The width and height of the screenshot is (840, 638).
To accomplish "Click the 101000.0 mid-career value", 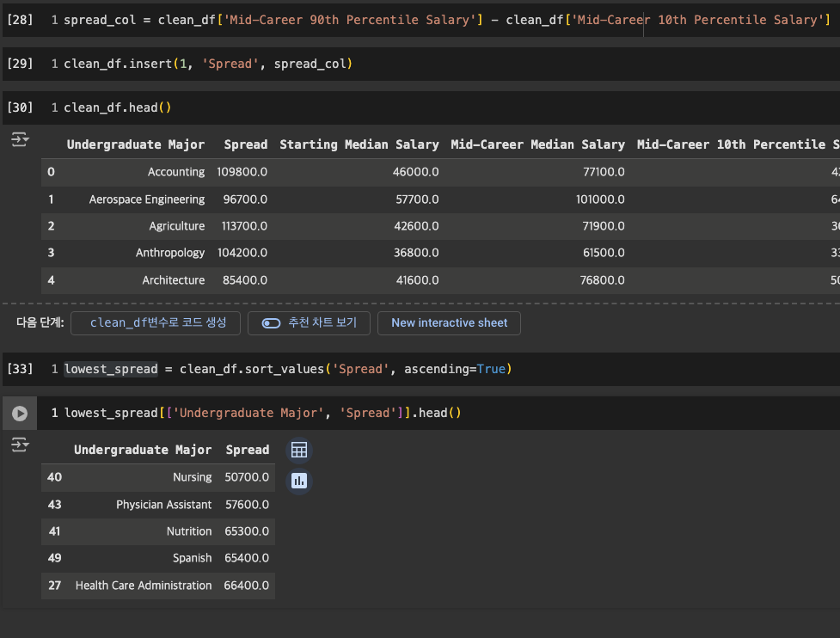I will click(x=600, y=199).
